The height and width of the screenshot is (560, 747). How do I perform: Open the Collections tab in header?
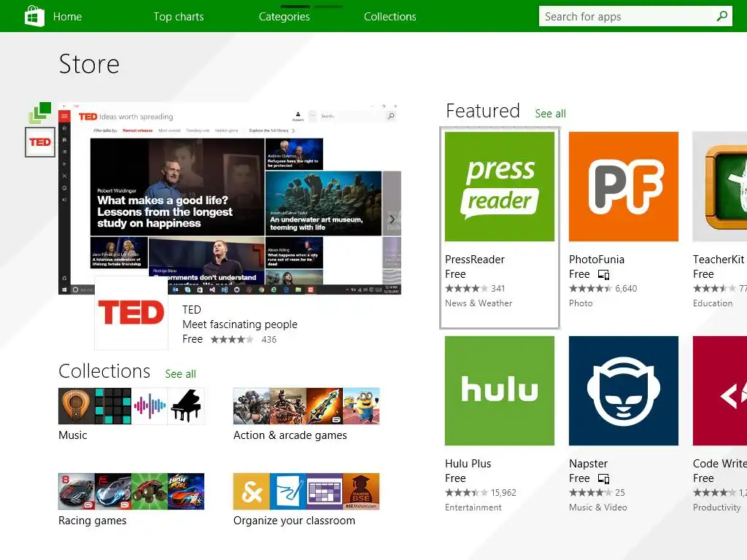coord(390,17)
